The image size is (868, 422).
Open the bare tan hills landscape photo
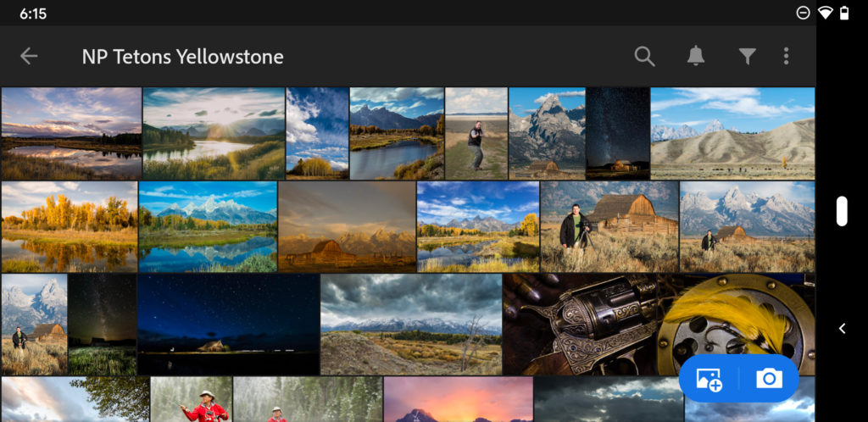733,133
